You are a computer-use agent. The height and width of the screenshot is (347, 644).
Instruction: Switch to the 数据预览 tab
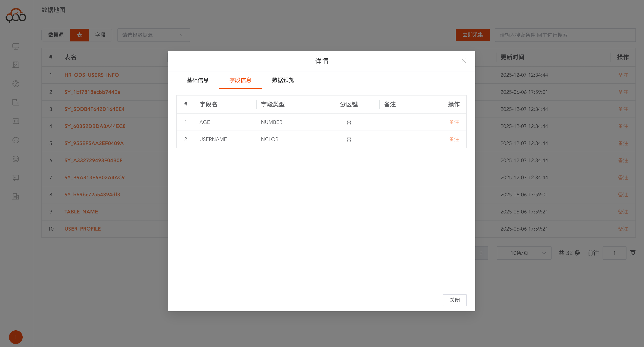click(282, 80)
